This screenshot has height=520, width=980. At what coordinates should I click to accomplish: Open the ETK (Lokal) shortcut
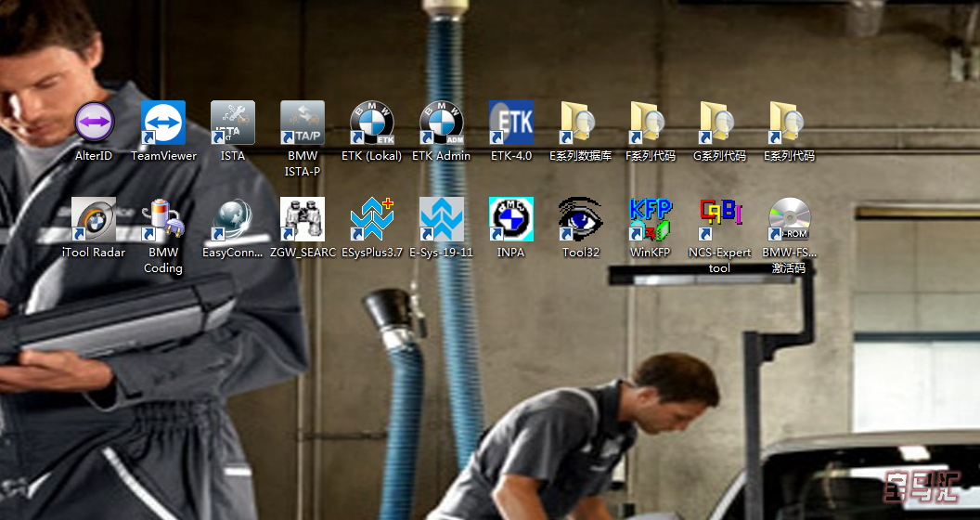pyautogui.click(x=372, y=123)
